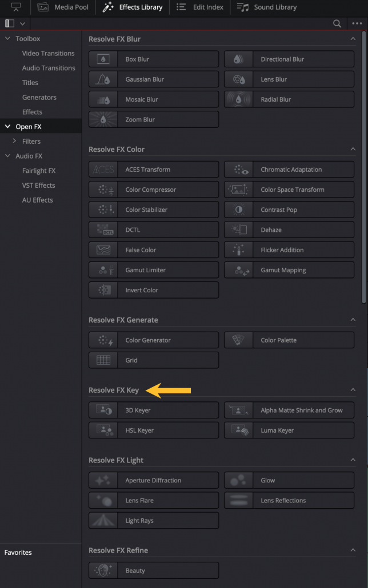Click the Lens Reflections effect button
The image size is (368, 588).
pos(289,500)
